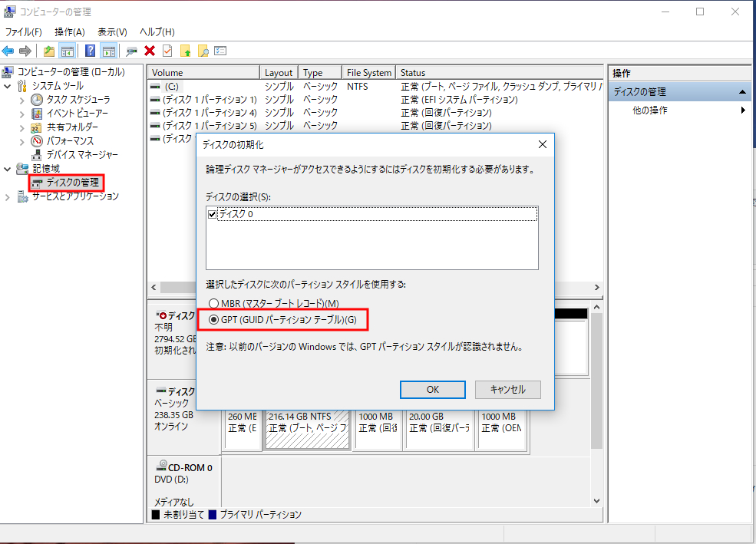Click 他の操作 in the actions pane
The width and height of the screenshot is (756, 544).
point(650,110)
